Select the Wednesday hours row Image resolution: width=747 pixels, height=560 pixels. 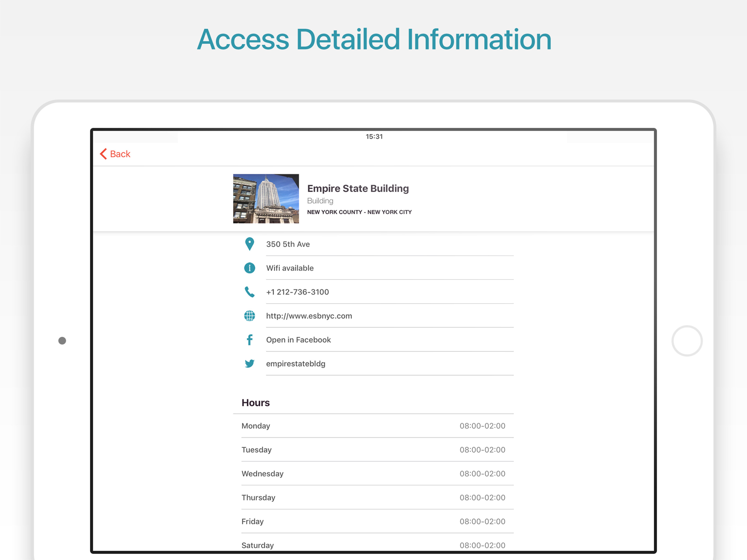click(373, 474)
